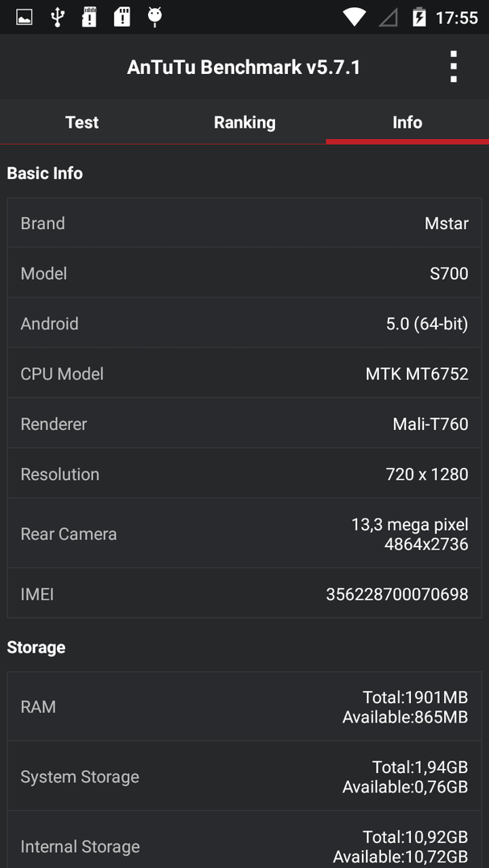Tap the RAM total and available row
Viewport: 489px width, 868px height.
coord(244,707)
